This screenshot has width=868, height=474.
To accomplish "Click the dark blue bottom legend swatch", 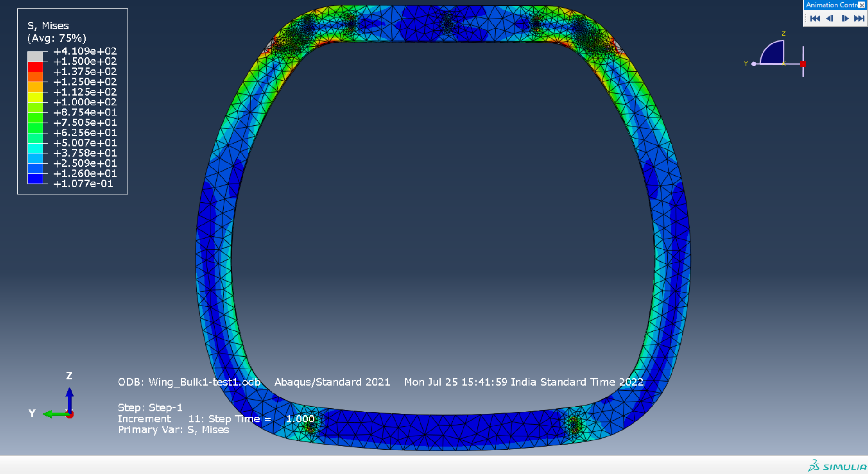I will 35,179.
